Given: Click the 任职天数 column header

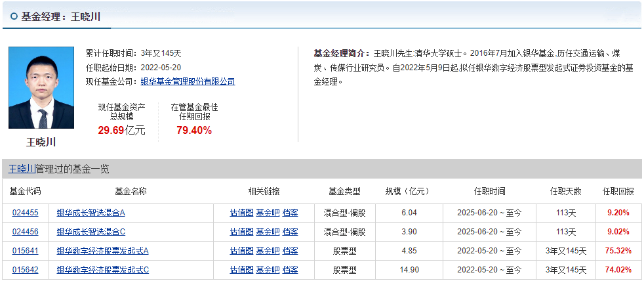Looking at the screenshot, I should (x=565, y=191).
